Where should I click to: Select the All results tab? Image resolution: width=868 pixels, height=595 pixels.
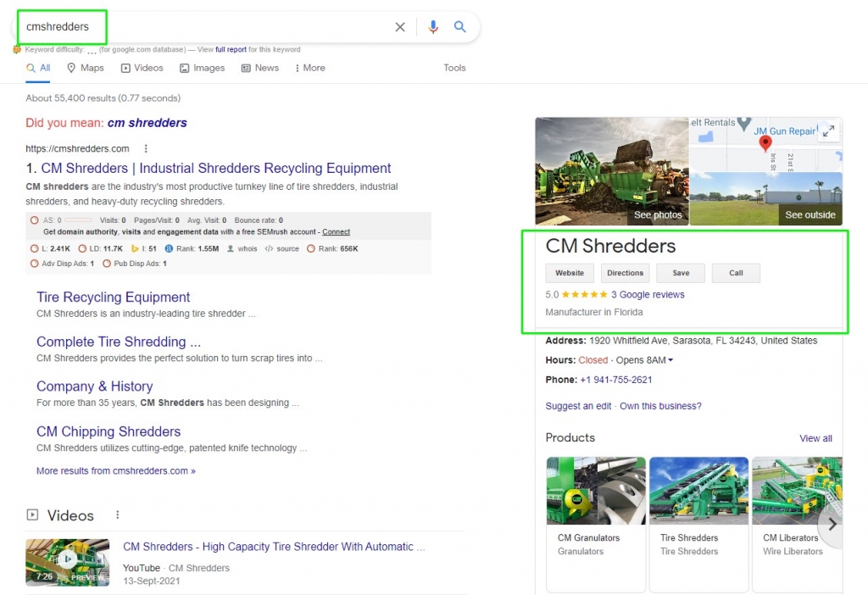38,68
